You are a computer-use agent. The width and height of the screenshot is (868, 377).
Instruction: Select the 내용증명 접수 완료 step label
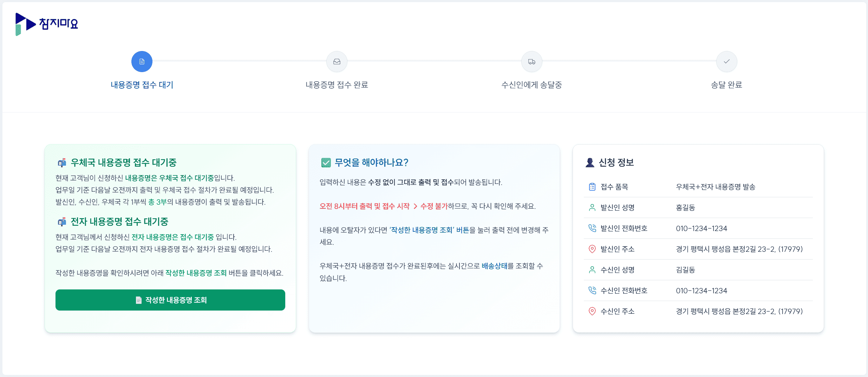coord(337,84)
